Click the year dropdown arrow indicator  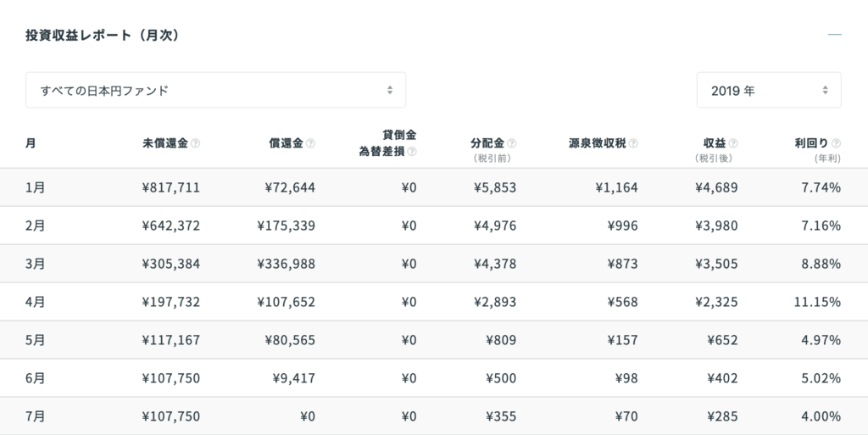click(825, 90)
